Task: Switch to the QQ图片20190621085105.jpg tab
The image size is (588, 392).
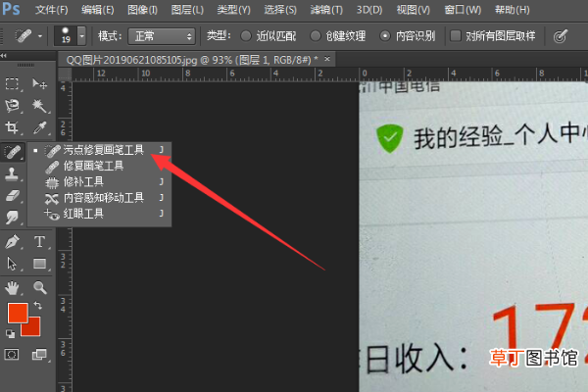Action: point(192,60)
